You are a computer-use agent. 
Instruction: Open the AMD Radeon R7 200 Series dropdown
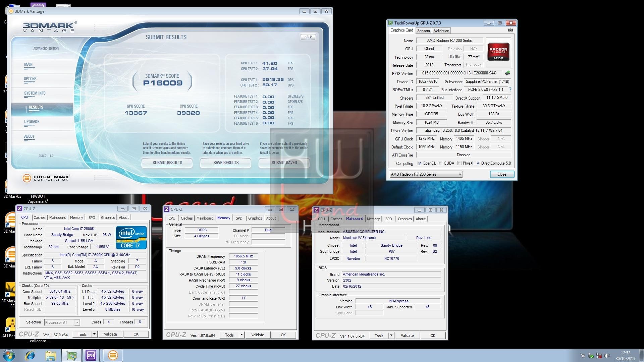[426, 174]
